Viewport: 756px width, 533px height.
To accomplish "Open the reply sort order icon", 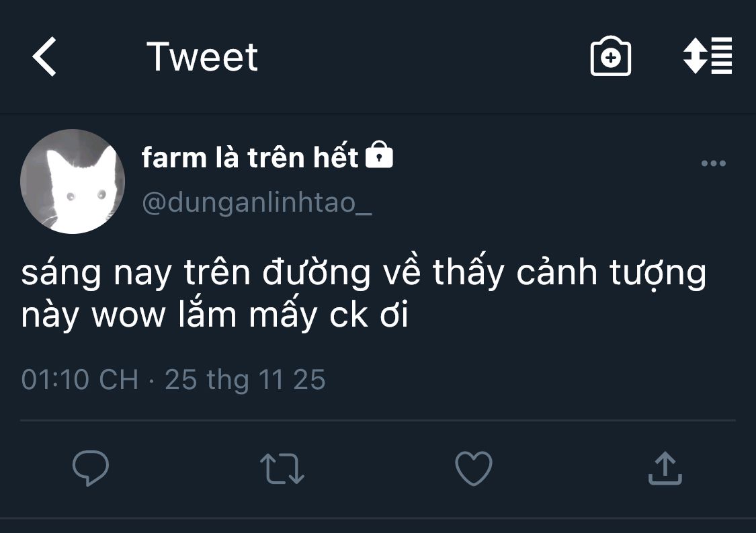I will tap(708, 56).
